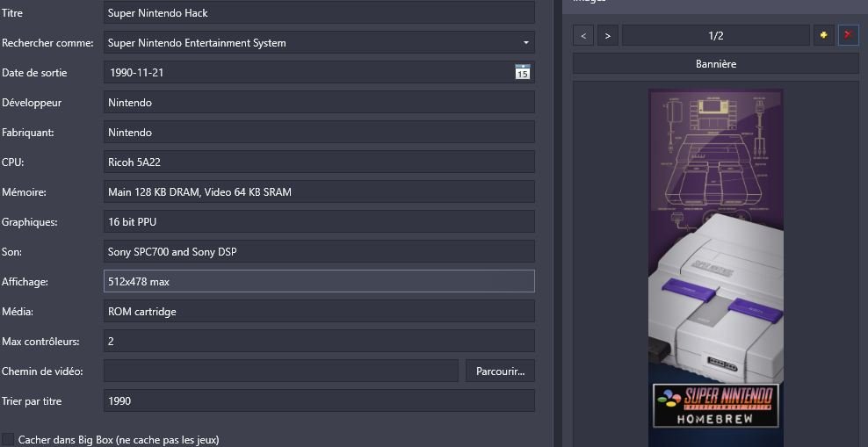Viewport: 868px width, 447px height.
Task: Focus the CPU field showing Ricoh 5A22
Action: 319,162
